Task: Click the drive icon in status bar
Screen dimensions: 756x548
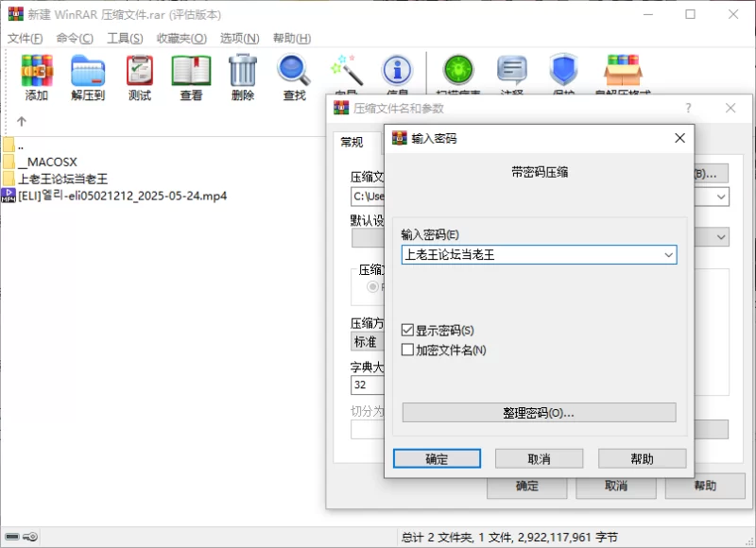Action: (12, 537)
